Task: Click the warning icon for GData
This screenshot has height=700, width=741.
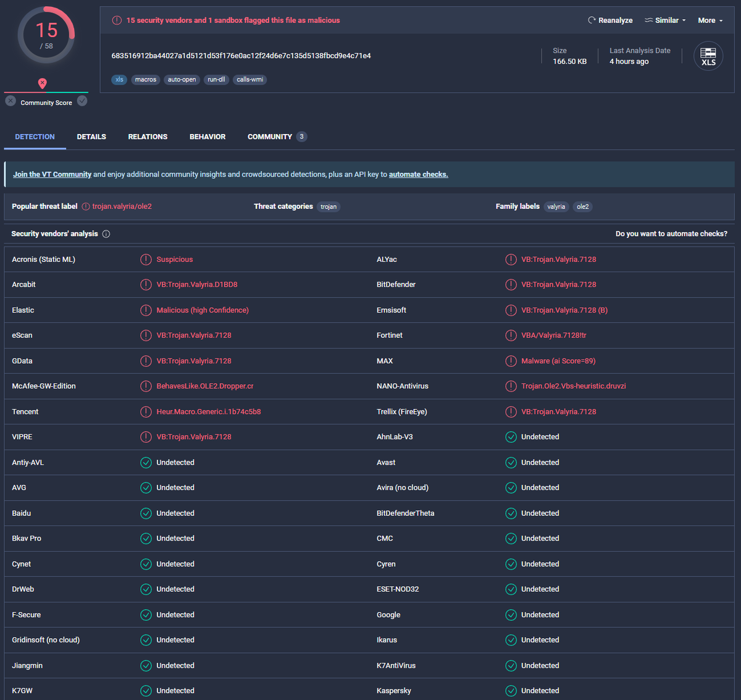Action: (146, 361)
